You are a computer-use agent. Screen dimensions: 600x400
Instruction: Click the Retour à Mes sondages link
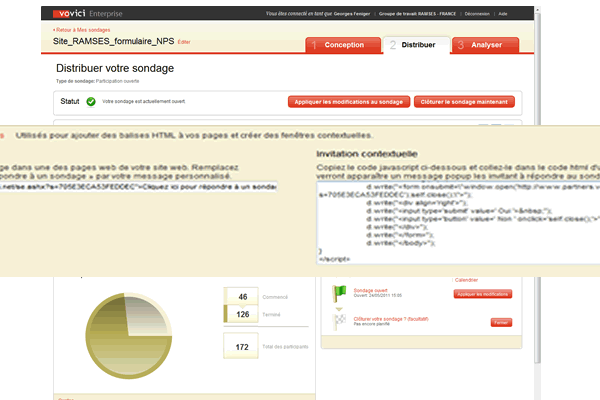82,30
